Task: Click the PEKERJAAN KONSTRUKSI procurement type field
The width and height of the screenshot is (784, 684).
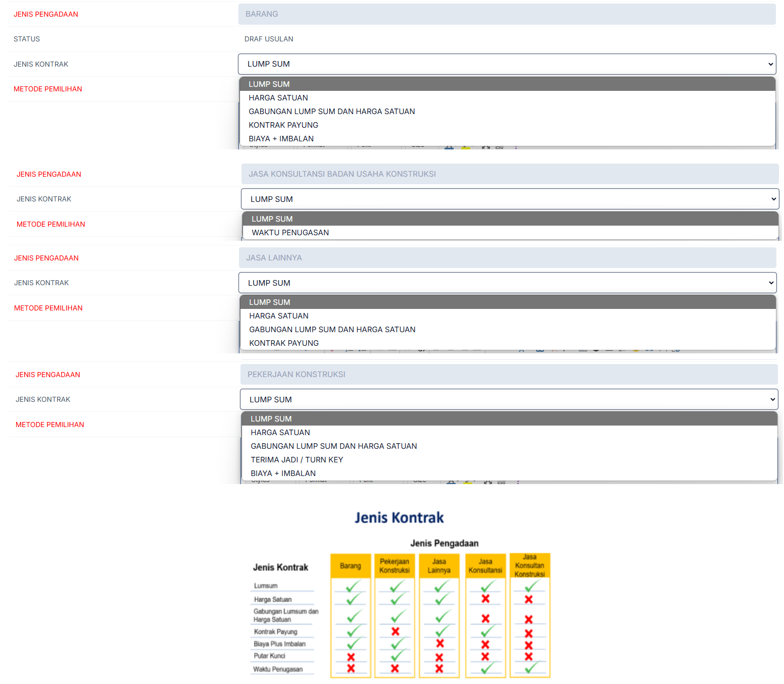Action: pyautogui.click(x=509, y=374)
